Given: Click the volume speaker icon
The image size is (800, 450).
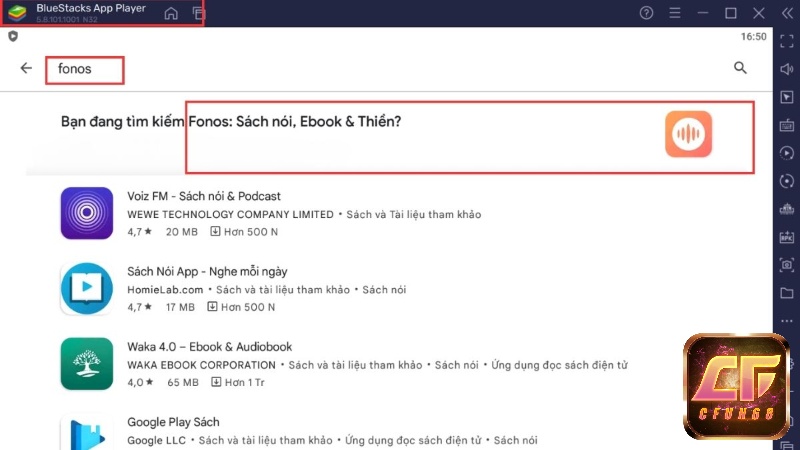Looking at the screenshot, I should coord(787,69).
